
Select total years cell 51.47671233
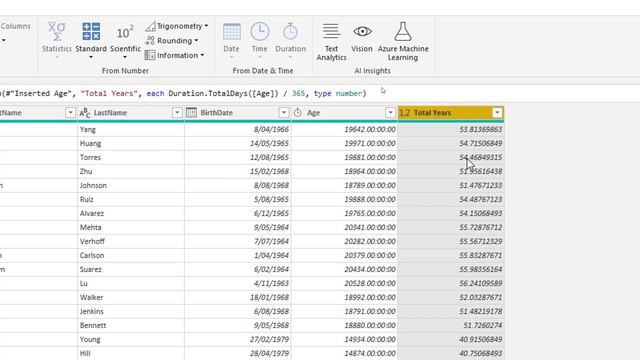tap(451, 185)
